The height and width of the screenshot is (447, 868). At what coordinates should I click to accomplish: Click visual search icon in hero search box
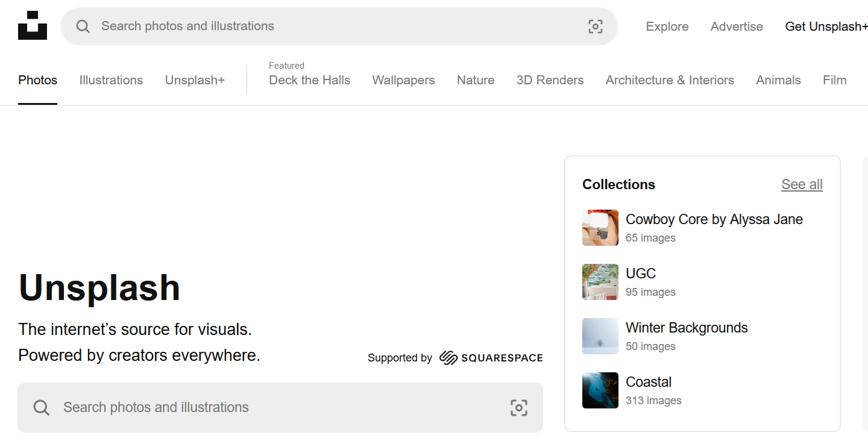click(x=518, y=408)
